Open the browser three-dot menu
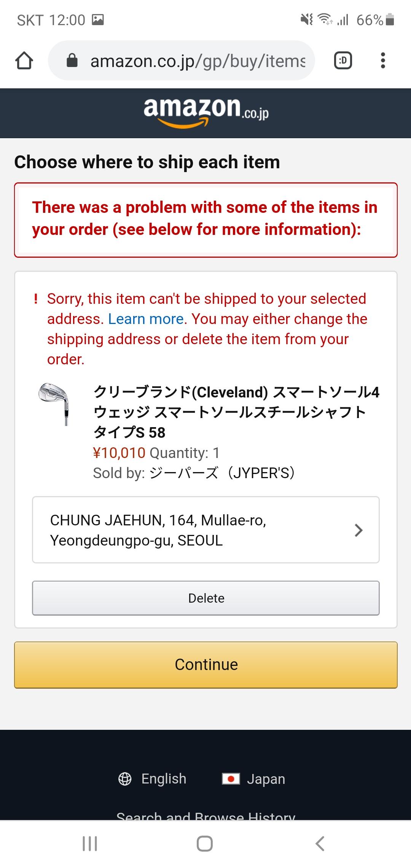411x868 pixels. (x=383, y=61)
